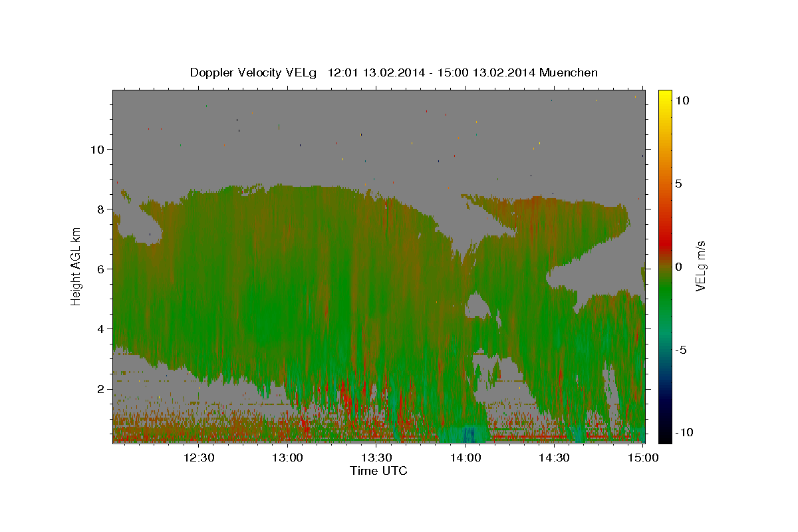Screen dimensions: 798x532
Task: Click the 'Muenchen' location text in title
Action: pyautogui.click(x=569, y=72)
